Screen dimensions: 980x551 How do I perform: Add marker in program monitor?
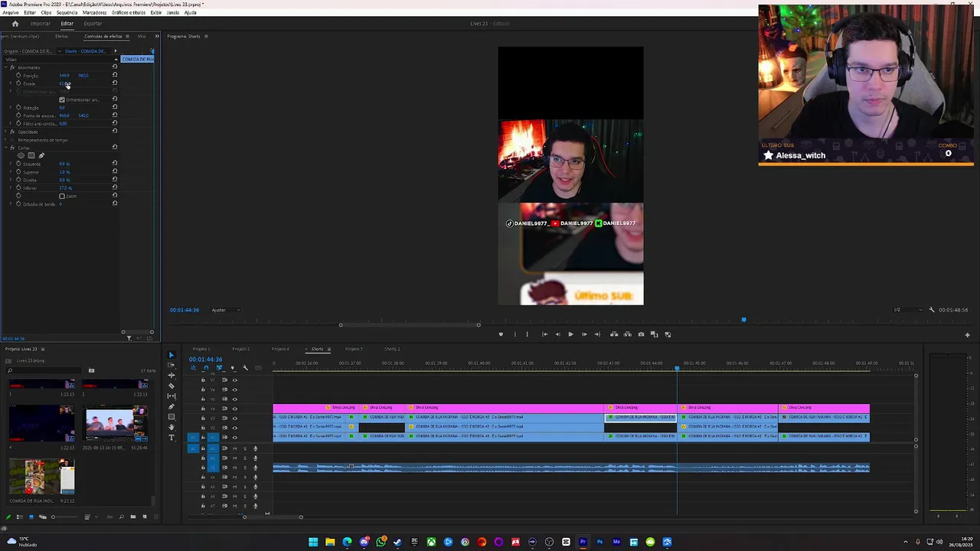(501, 334)
